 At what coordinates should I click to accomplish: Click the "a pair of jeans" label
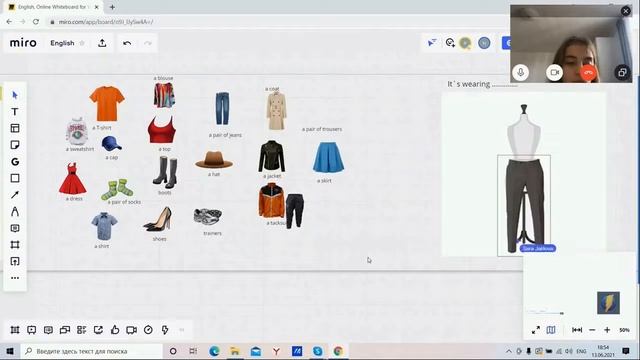225,135
